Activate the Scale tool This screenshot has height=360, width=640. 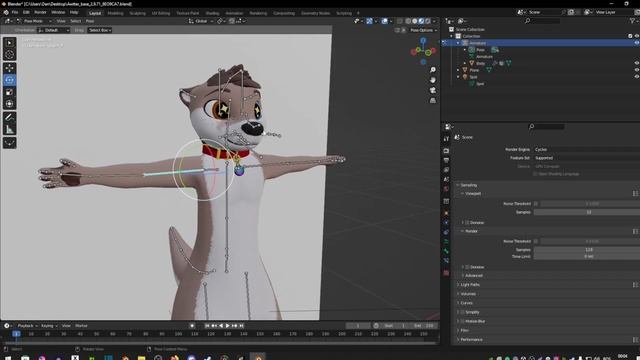[x=9, y=92]
